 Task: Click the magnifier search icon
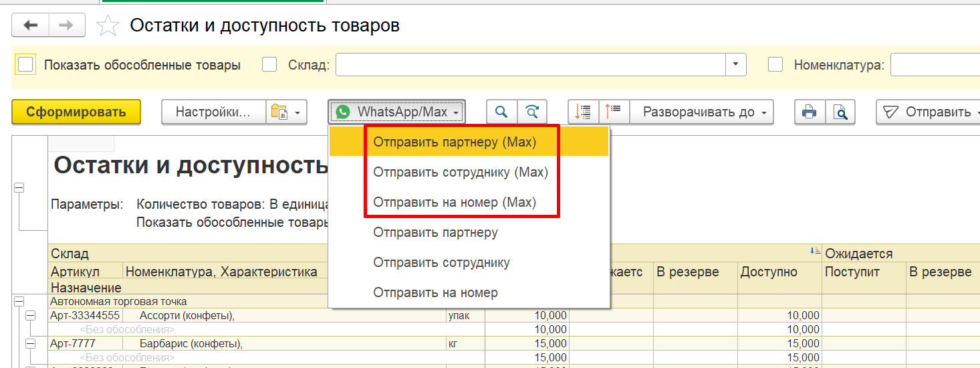coord(501,112)
